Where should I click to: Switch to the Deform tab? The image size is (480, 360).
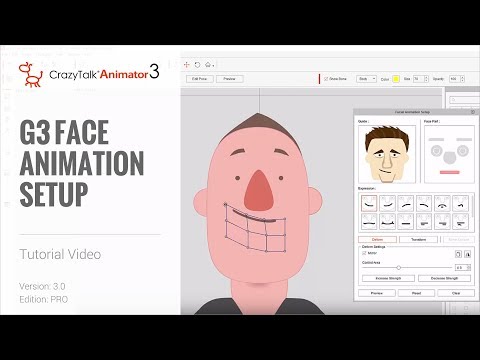click(377, 239)
